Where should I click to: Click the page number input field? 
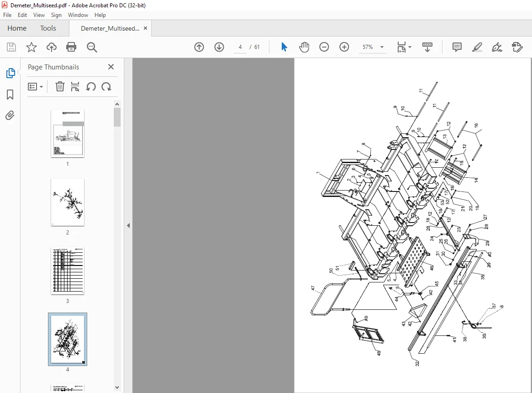point(240,47)
